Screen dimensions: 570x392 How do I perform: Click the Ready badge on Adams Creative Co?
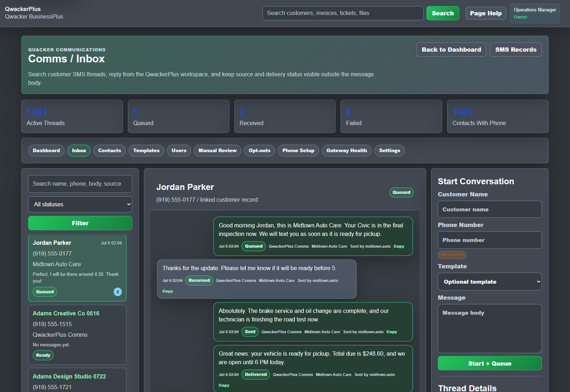(x=43, y=355)
